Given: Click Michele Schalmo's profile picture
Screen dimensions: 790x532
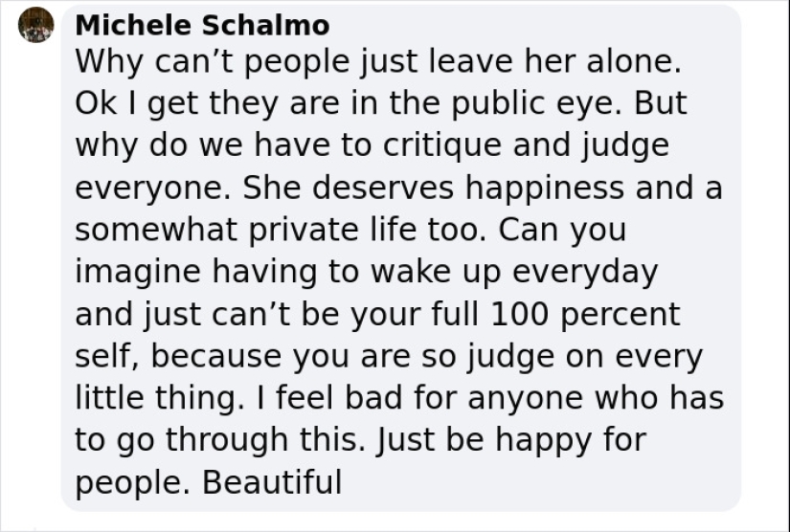Looking at the screenshot, I should point(36,25).
